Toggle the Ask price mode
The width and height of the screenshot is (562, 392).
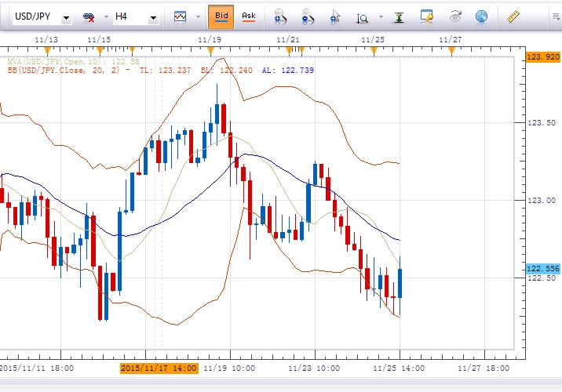[249, 16]
